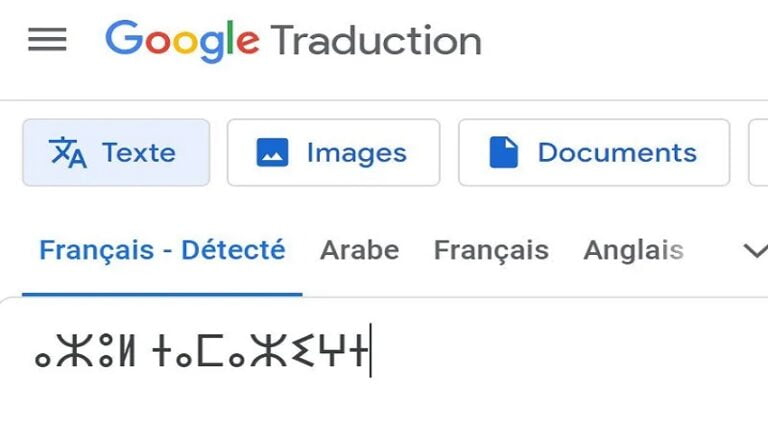Click the translate icon on Texte button
Image resolution: width=768 pixels, height=432 pixels.
tap(68, 153)
